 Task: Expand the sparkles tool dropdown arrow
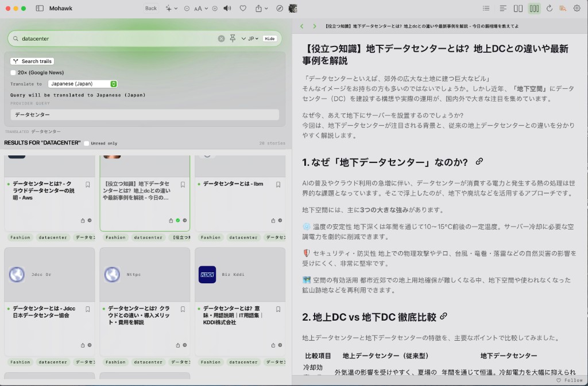coord(176,8)
